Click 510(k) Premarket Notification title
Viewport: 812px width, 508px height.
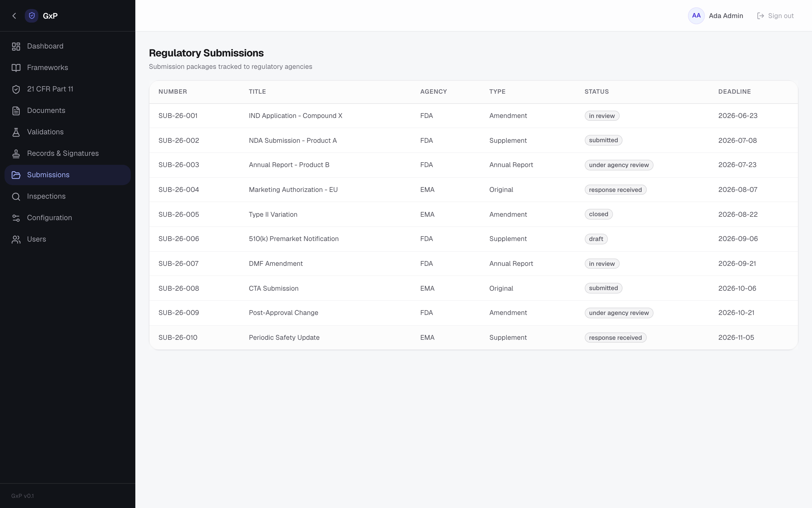[x=294, y=239]
